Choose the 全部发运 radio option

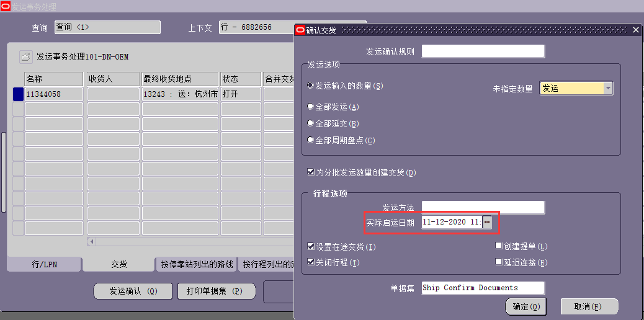point(311,107)
